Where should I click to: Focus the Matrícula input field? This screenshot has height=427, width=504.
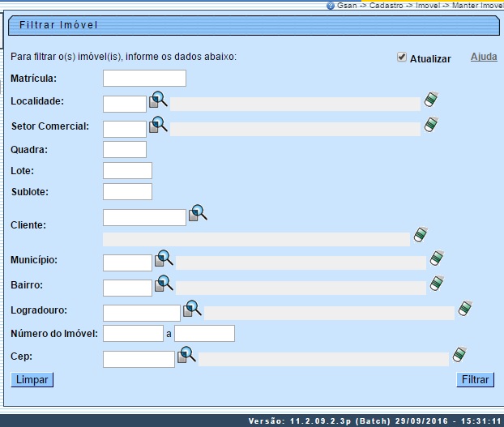click(x=144, y=79)
